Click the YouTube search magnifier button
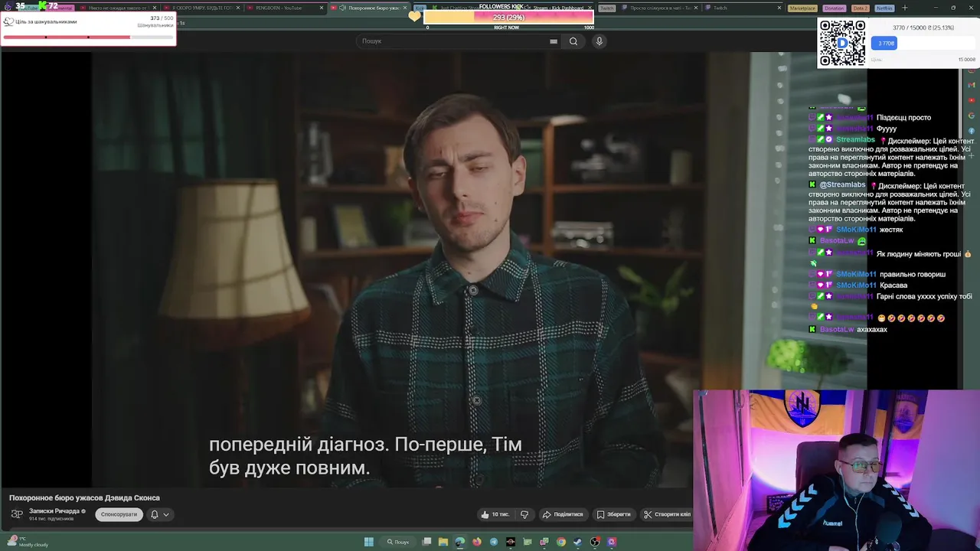980x551 pixels. tap(573, 41)
